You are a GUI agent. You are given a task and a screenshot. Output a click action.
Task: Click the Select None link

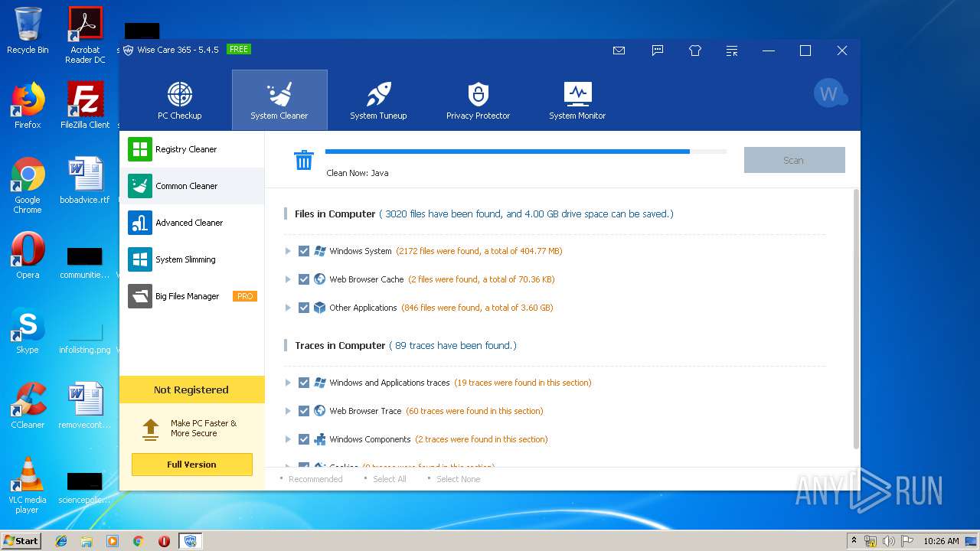pyautogui.click(x=459, y=479)
